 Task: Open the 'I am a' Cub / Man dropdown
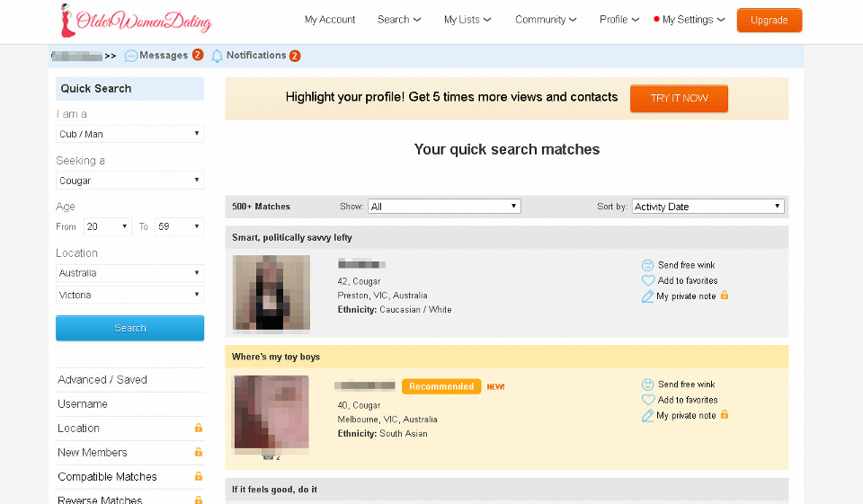(129, 134)
